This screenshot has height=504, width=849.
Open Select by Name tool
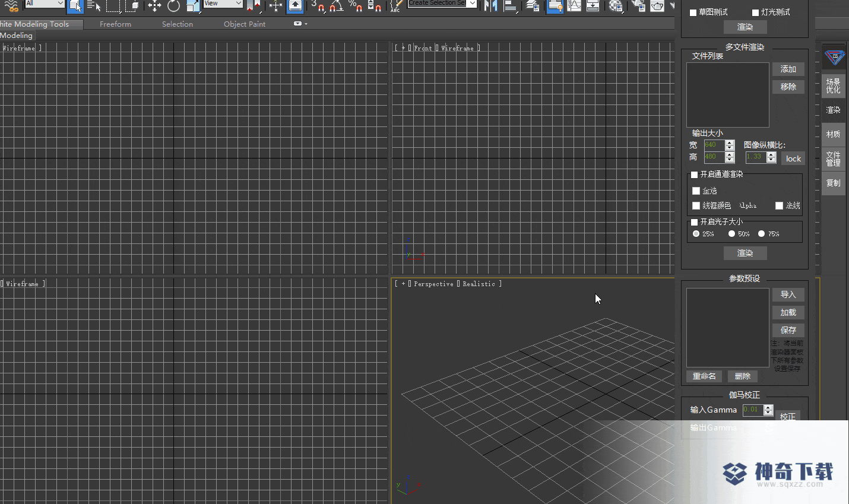(x=94, y=6)
